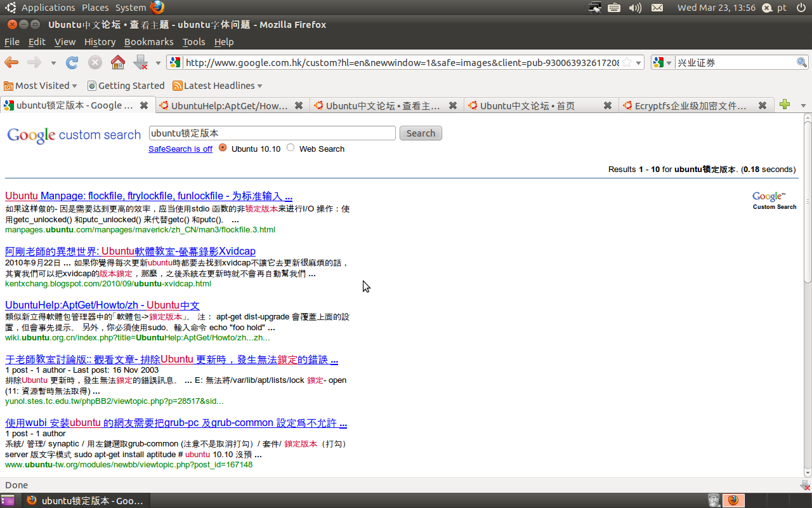Open the list all tabs dropdown
Screen dimensions: 812x508
803,105
